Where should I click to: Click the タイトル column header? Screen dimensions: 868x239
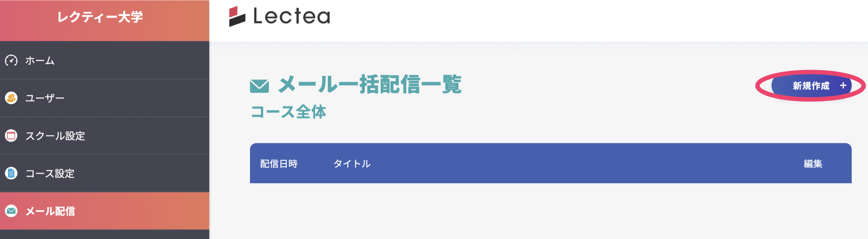pos(352,164)
